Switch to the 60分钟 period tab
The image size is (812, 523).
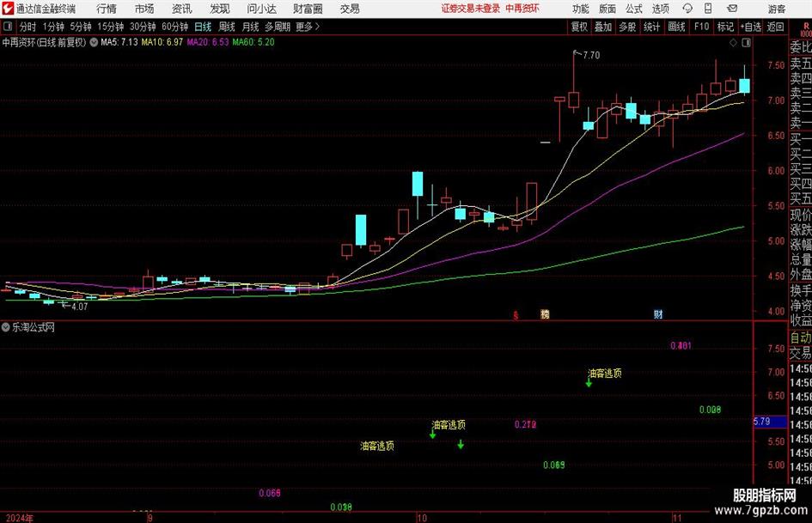click(174, 27)
